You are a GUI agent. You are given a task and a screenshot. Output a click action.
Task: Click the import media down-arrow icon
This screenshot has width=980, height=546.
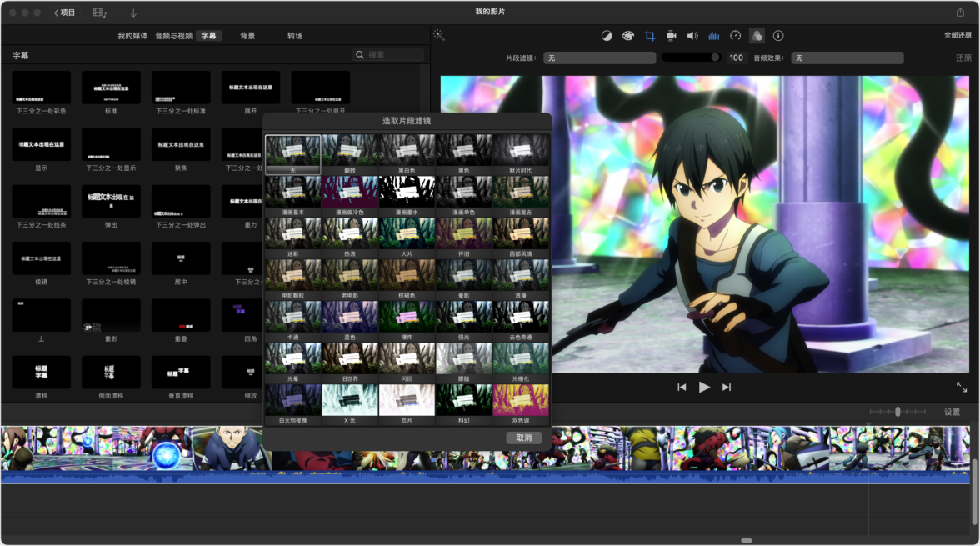click(133, 13)
